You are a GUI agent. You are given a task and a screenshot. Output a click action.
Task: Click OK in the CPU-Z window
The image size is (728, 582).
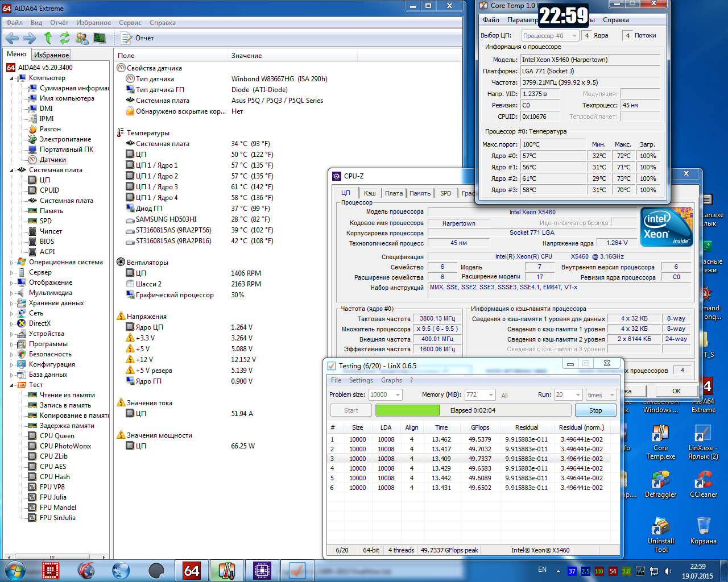click(x=676, y=391)
